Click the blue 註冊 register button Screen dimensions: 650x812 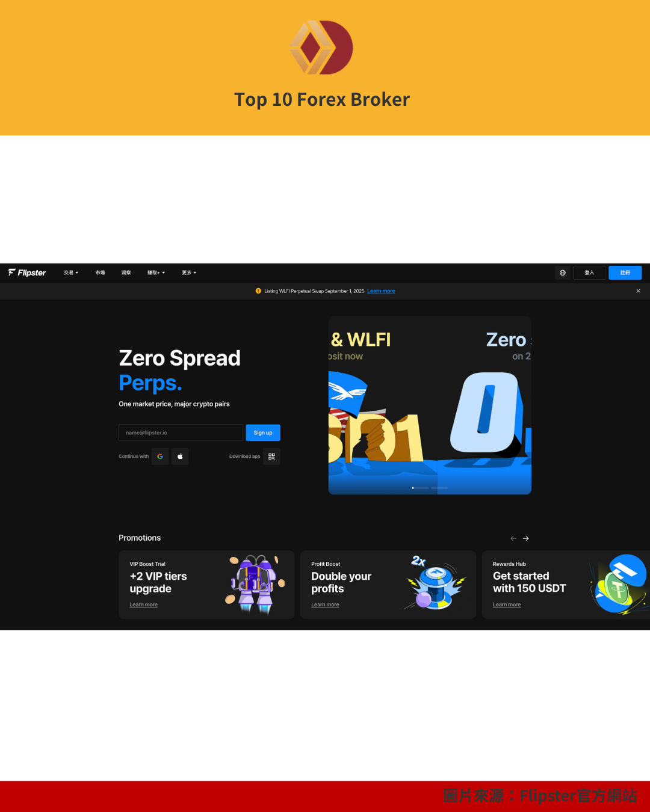click(x=625, y=272)
